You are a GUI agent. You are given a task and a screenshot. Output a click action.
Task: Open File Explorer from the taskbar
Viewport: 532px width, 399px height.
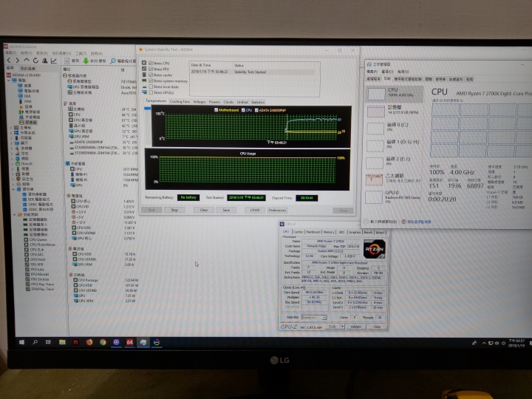pos(62,342)
